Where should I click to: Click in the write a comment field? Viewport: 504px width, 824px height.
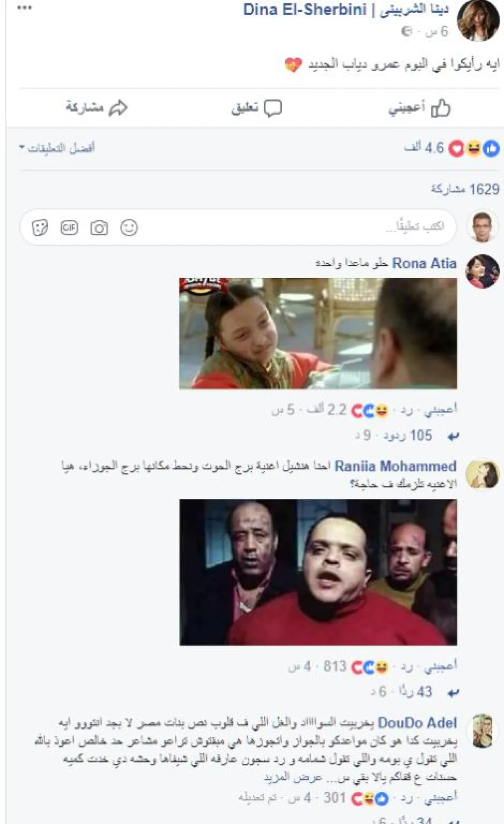tap(238, 227)
